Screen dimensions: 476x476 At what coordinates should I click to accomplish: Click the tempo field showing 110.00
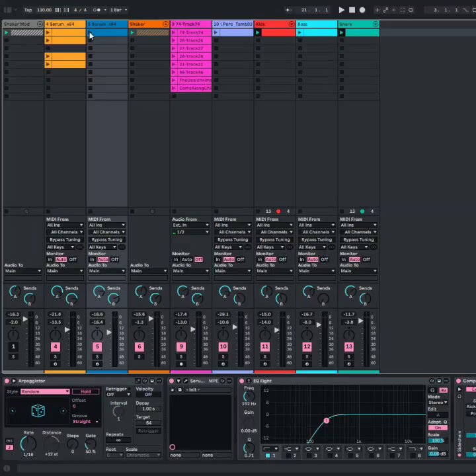[x=44, y=10]
